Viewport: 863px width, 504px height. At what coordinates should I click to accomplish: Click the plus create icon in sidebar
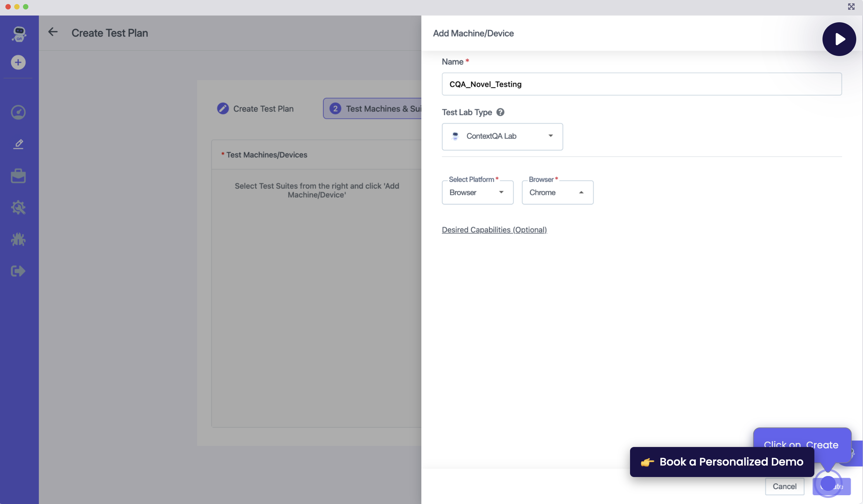click(18, 62)
